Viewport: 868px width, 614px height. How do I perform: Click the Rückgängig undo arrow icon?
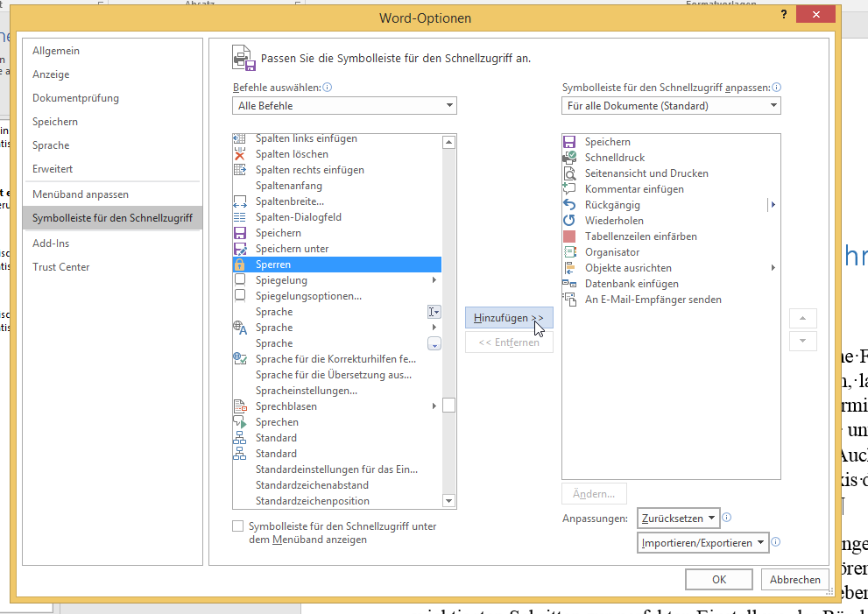point(569,205)
